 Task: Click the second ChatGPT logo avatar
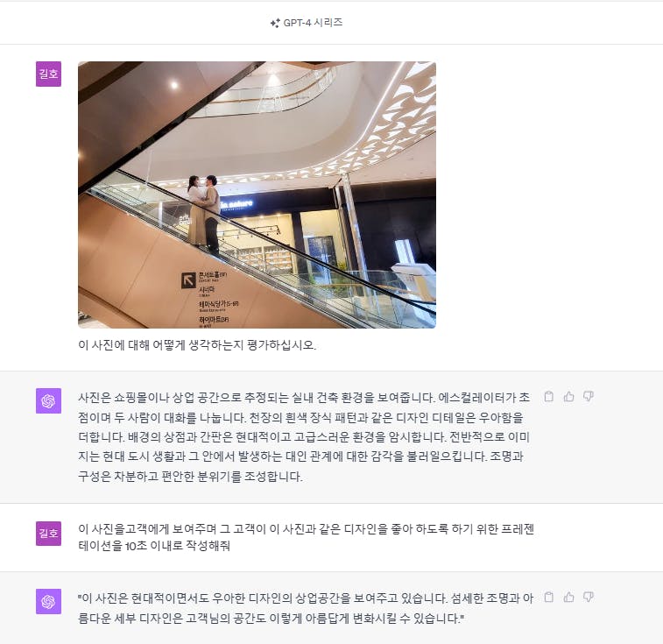pyautogui.click(x=48, y=601)
